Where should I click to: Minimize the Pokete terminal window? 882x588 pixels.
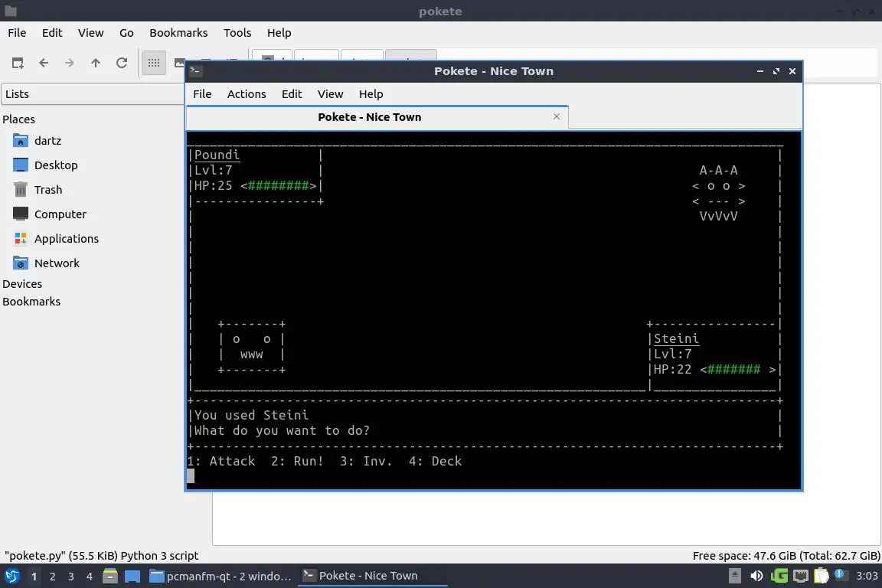[x=760, y=71]
